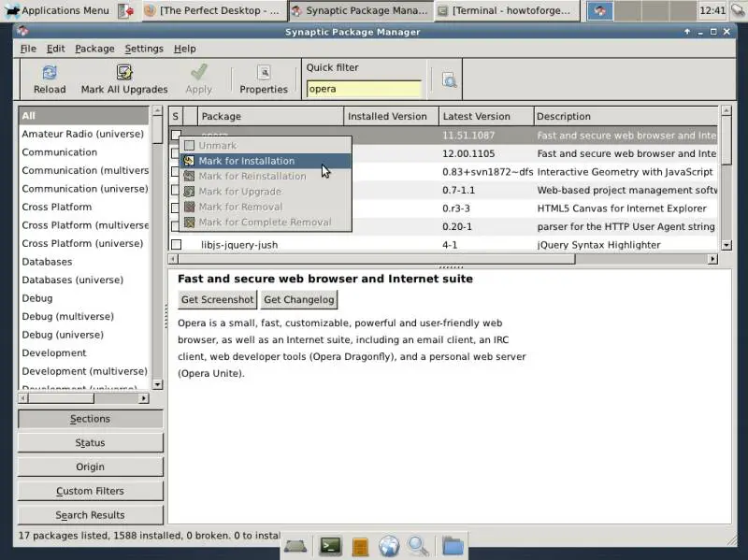Sort by the Package column header
Viewport: 748px width, 560px height.
[270, 116]
